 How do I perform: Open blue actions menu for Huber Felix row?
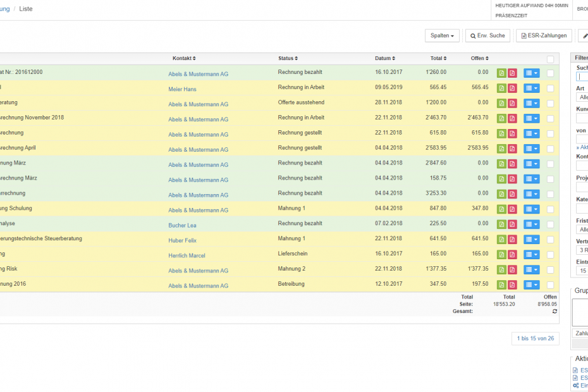pos(531,240)
